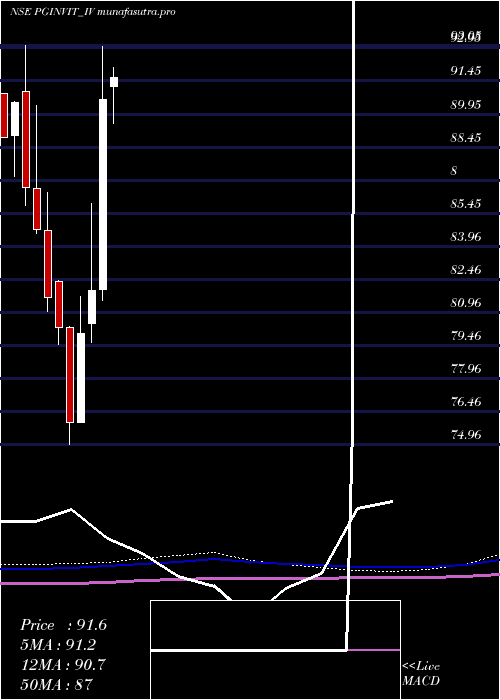Select the 77.96 price axis label

coord(466,369)
